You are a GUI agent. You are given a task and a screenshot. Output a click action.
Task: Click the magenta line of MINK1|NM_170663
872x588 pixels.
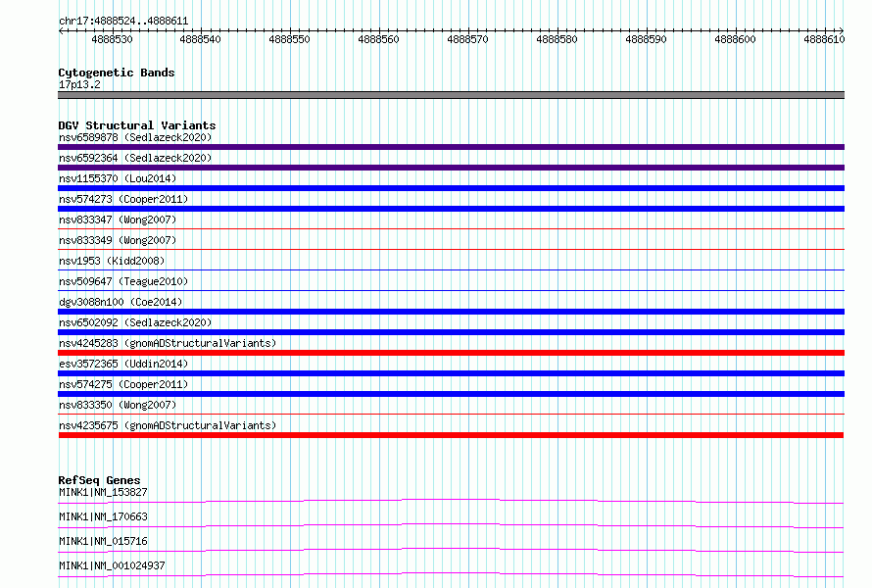451,524
